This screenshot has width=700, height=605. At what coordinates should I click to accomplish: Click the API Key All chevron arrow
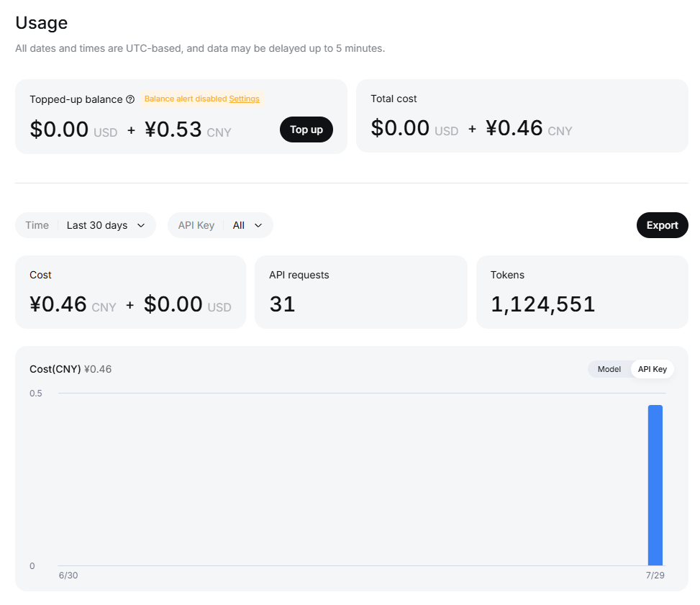[258, 225]
